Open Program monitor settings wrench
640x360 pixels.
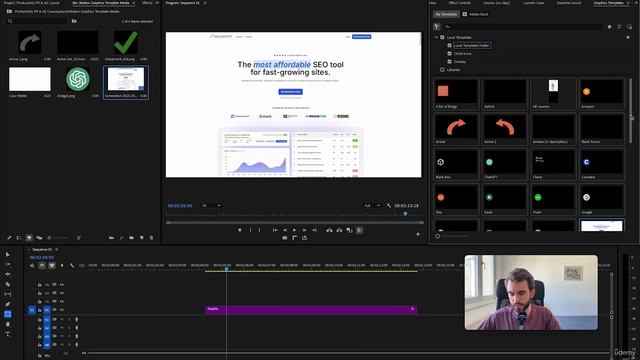click(389, 206)
